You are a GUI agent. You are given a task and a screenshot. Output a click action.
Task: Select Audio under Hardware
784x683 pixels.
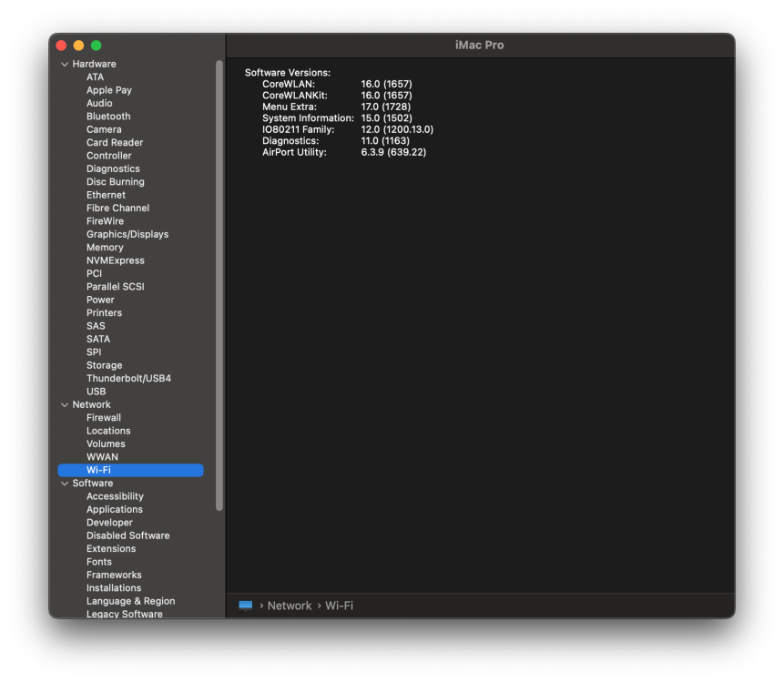click(99, 103)
